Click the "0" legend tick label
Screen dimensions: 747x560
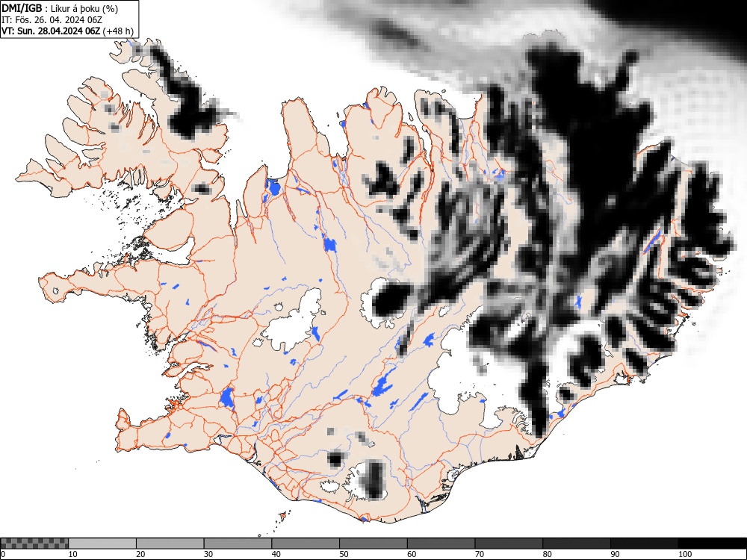(3, 554)
